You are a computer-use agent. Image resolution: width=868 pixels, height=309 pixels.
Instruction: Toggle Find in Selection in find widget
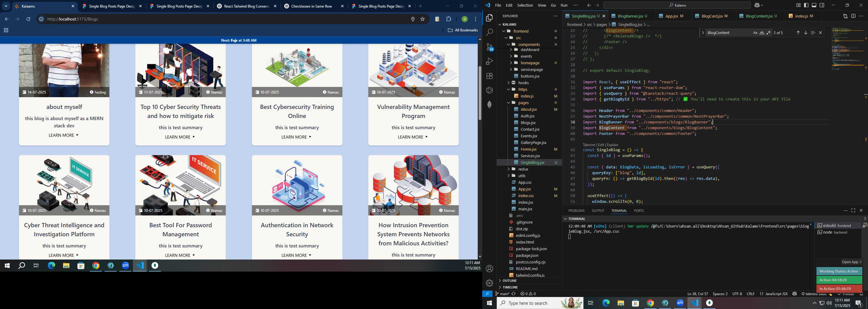tap(813, 33)
